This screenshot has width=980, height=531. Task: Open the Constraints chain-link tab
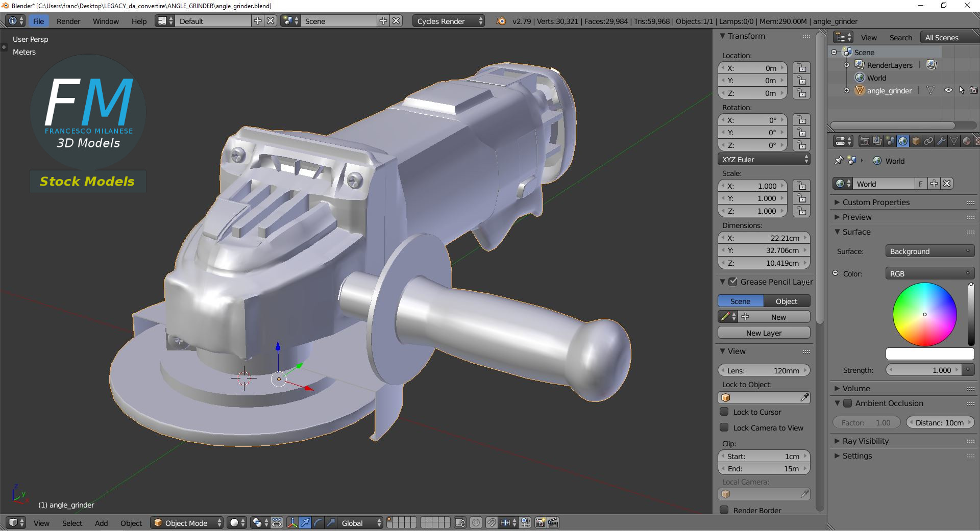[x=928, y=141]
